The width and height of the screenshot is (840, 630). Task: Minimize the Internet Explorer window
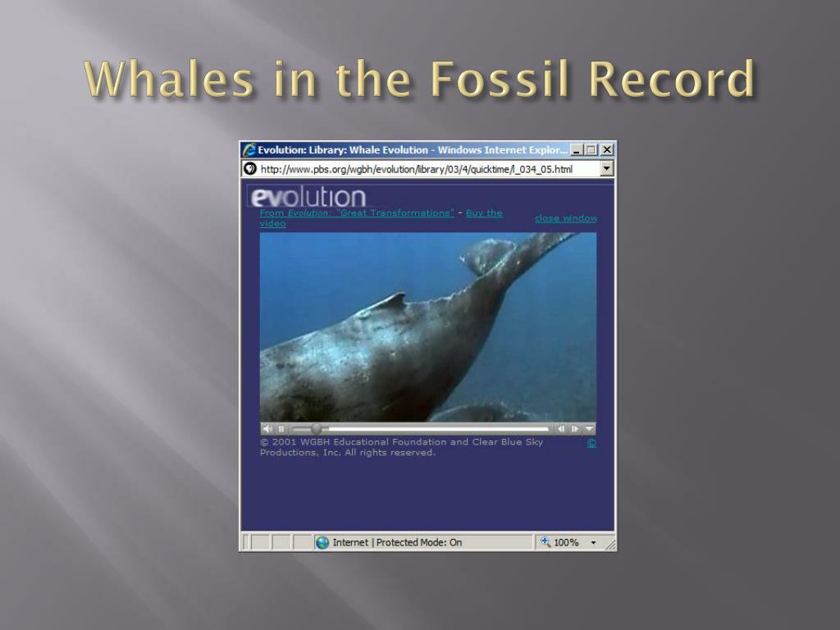tap(577, 150)
